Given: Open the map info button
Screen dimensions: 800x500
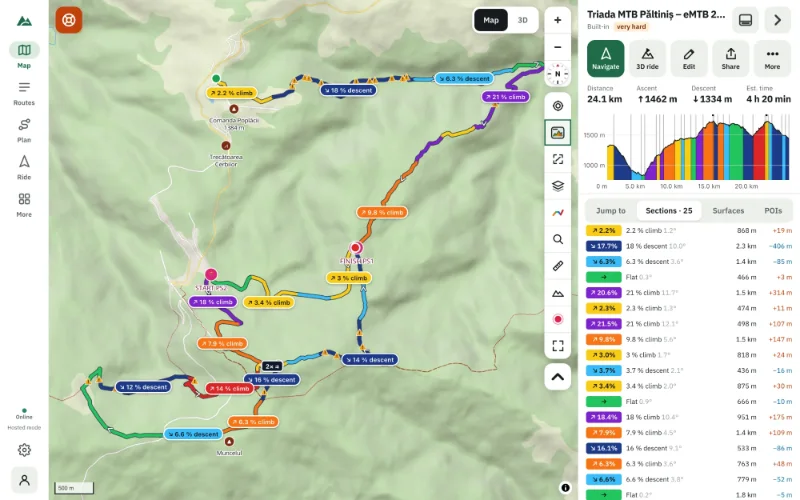Looking at the screenshot, I should [565, 488].
